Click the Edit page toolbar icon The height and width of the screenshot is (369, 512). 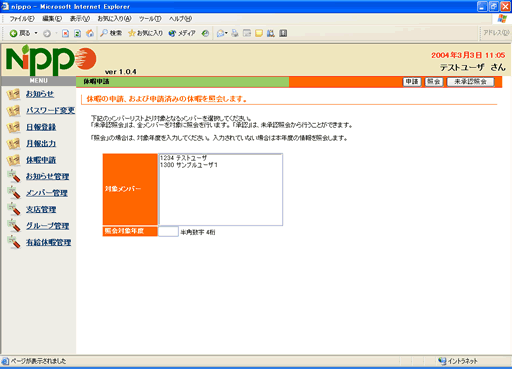tap(247, 33)
